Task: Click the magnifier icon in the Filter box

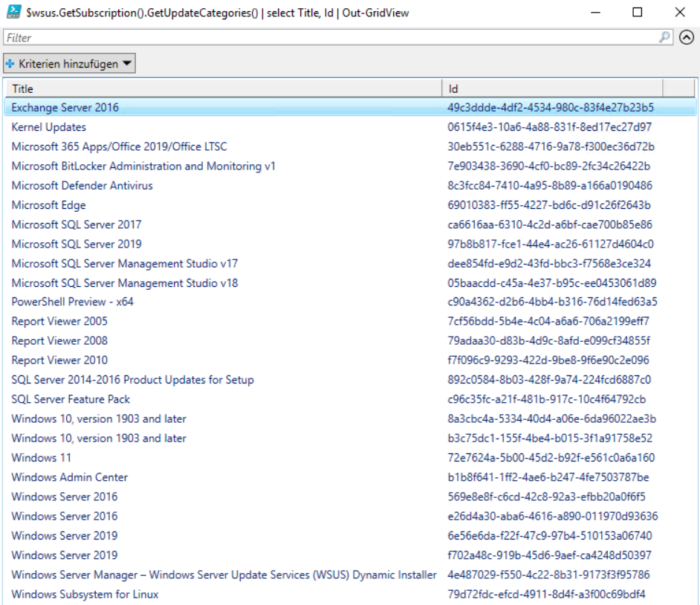Action: 664,37
